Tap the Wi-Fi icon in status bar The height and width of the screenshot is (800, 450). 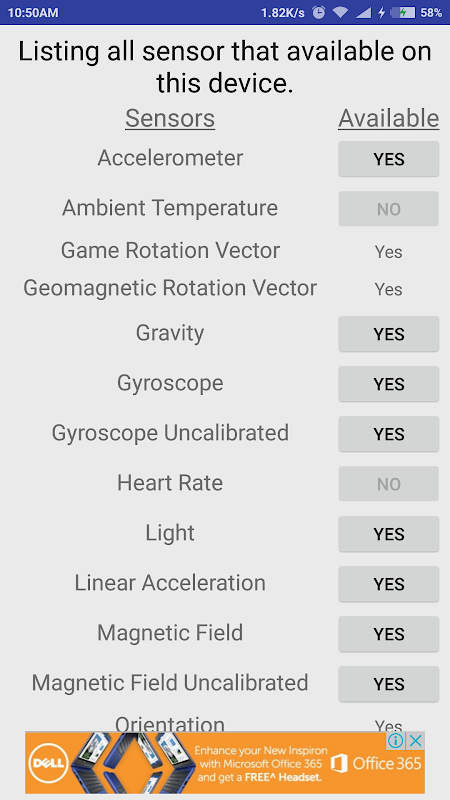click(x=339, y=12)
